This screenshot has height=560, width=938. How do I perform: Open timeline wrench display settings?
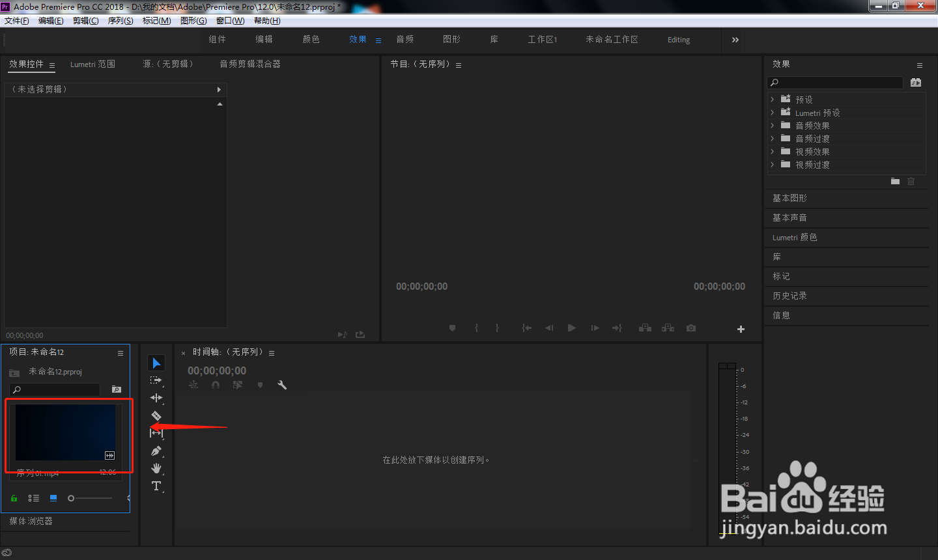tap(282, 385)
